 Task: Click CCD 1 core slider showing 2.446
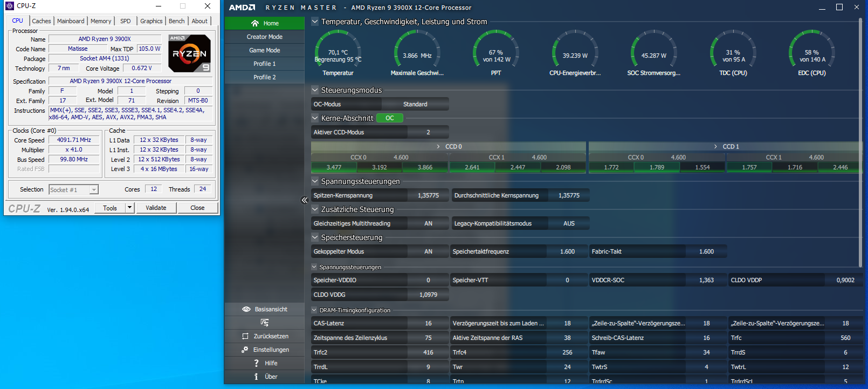840,167
